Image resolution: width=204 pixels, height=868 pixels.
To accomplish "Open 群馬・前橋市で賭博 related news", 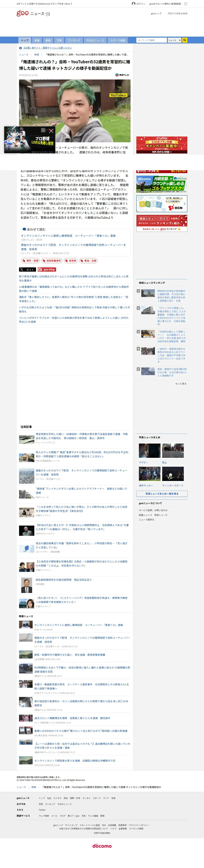I will point(70,655).
